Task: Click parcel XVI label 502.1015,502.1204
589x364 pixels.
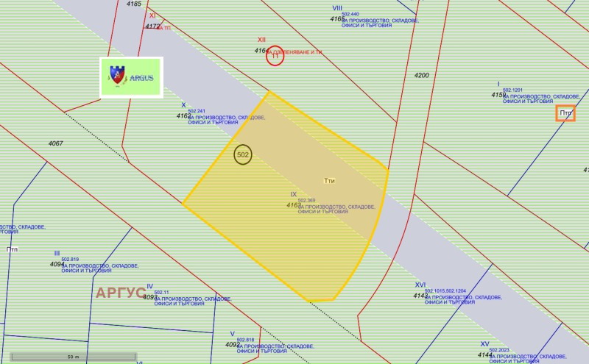Action: [445, 291]
